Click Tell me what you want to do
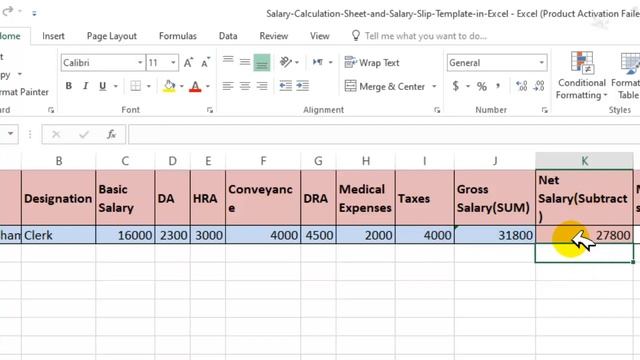The image size is (640, 360). pos(425,36)
